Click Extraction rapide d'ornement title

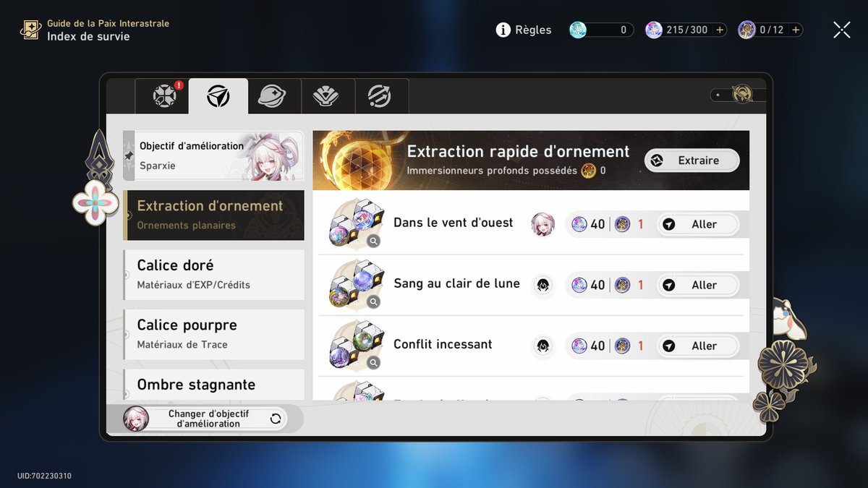[x=518, y=151]
